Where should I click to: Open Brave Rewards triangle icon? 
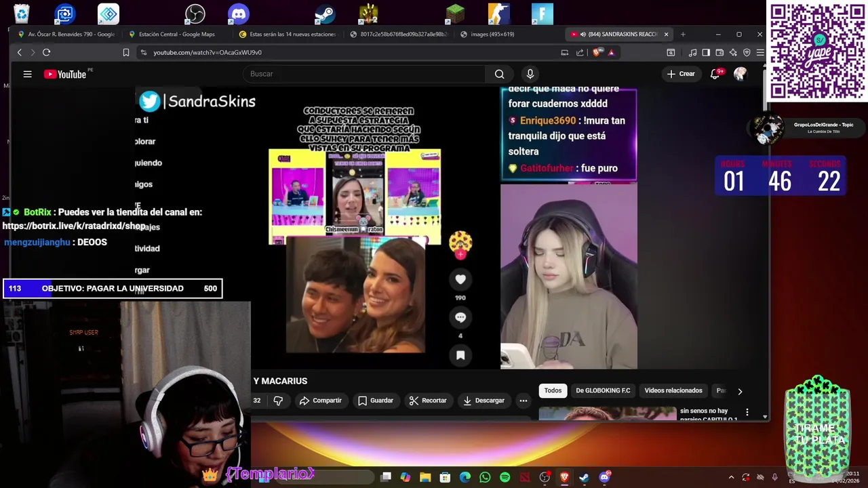[x=611, y=52]
